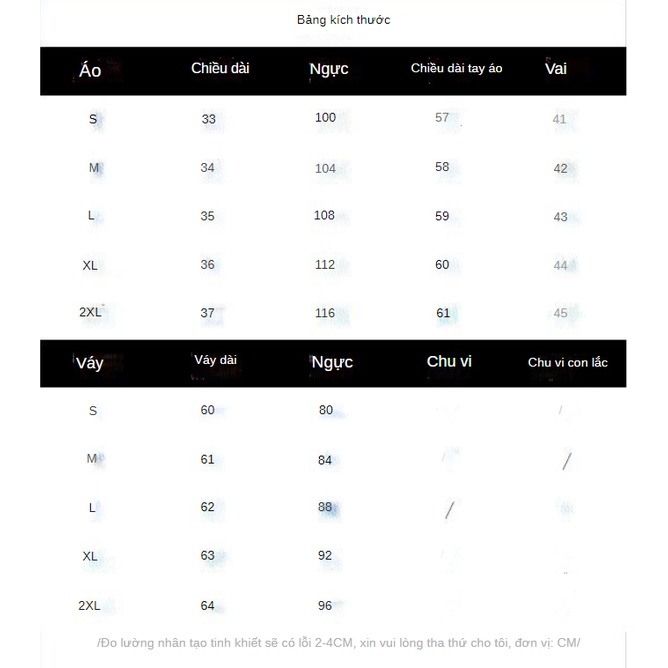Click chest value 100 for shirt size S

[325, 118]
